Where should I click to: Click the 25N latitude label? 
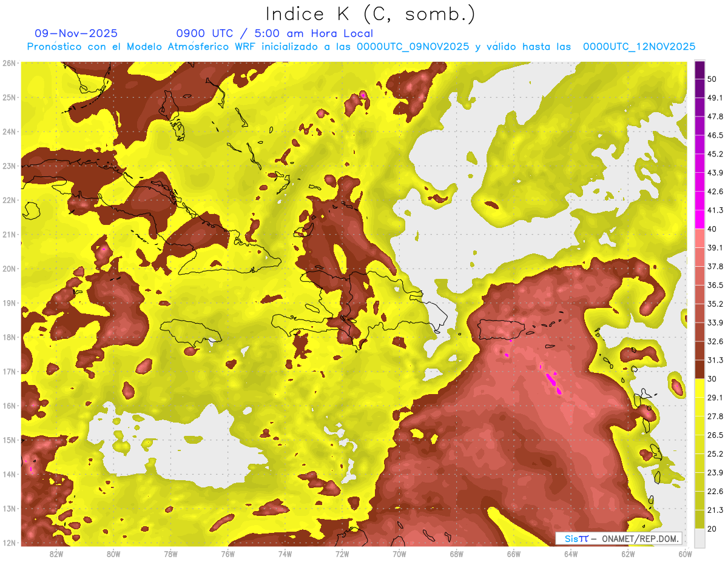(x=8, y=97)
